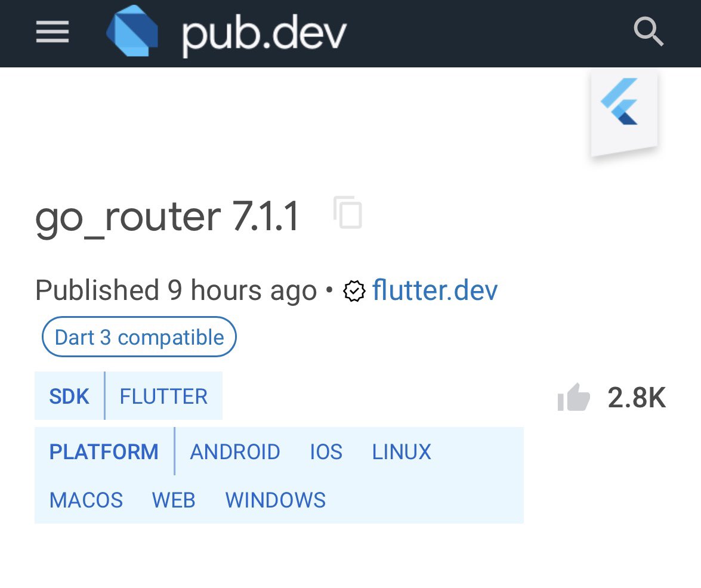Open the hamburger navigation menu

[x=53, y=32]
